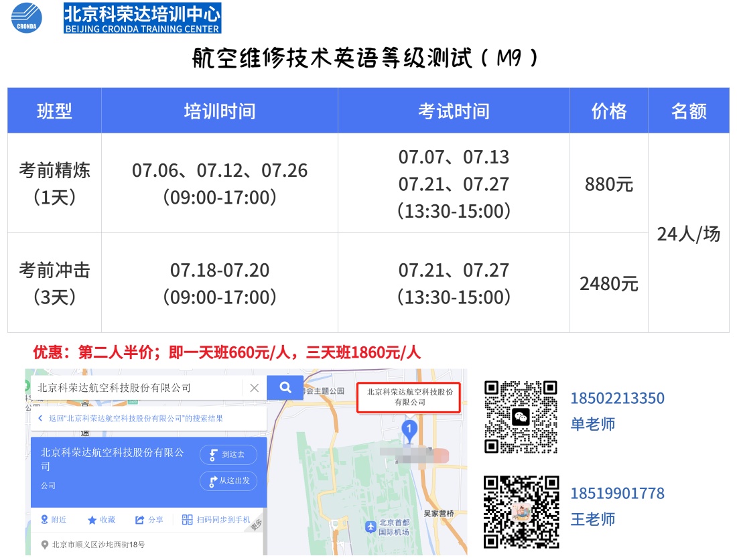Viewport: 737px width, 560px height.
Task: Click the 培训时间 column header
Action: (x=220, y=111)
